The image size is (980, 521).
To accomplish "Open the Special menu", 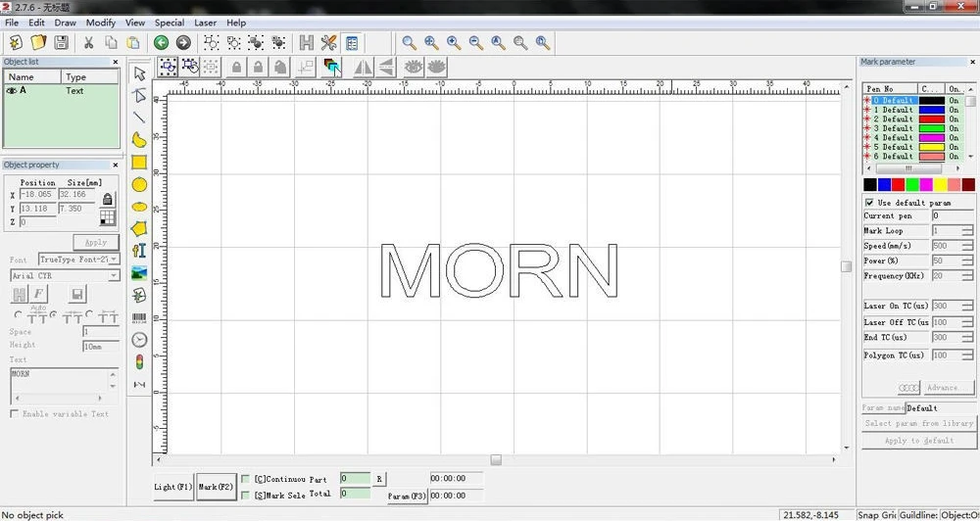I will pos(170,23).
